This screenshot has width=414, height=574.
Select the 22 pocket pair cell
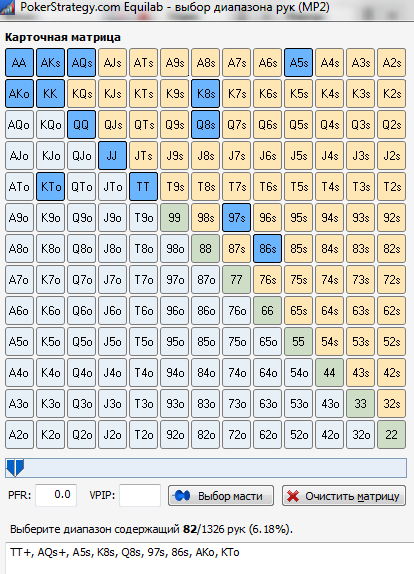(392, 435)
